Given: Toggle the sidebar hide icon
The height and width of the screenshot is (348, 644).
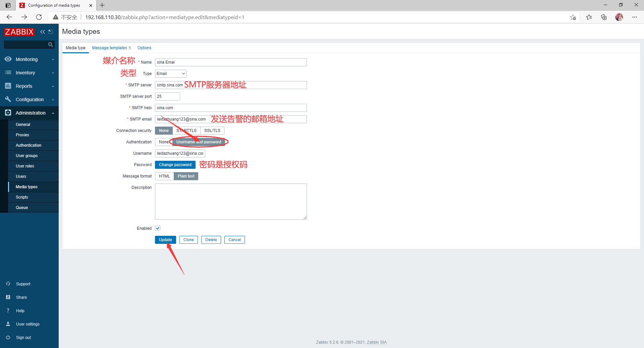Looking at the screenshot, I should tap(51, 32).
